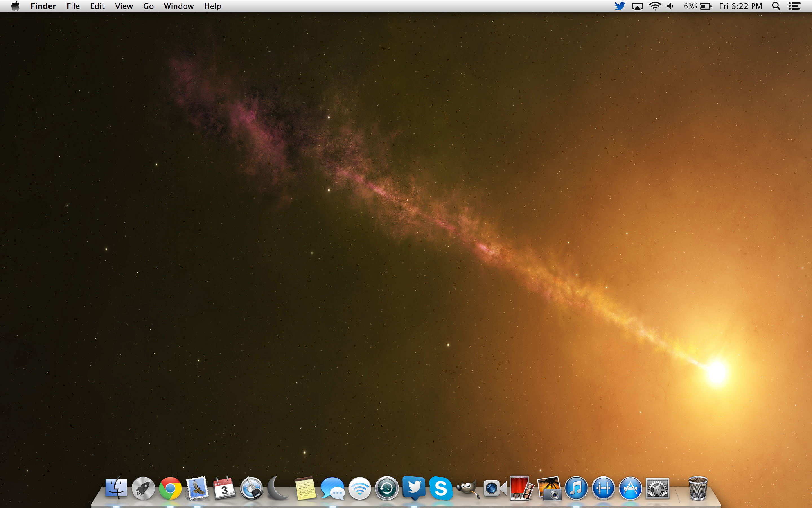The image size is (812, 508).
Task: Open the volume control in menu bar
Action: 670,6
